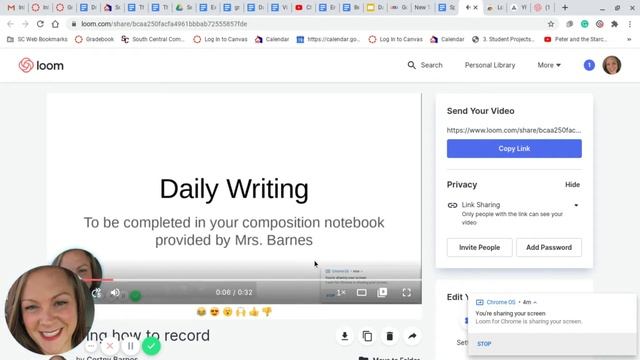Click the Grammarly extension icon
Image resolution: width=640 pixels, height=360 pixels.
tap(584, 24)
